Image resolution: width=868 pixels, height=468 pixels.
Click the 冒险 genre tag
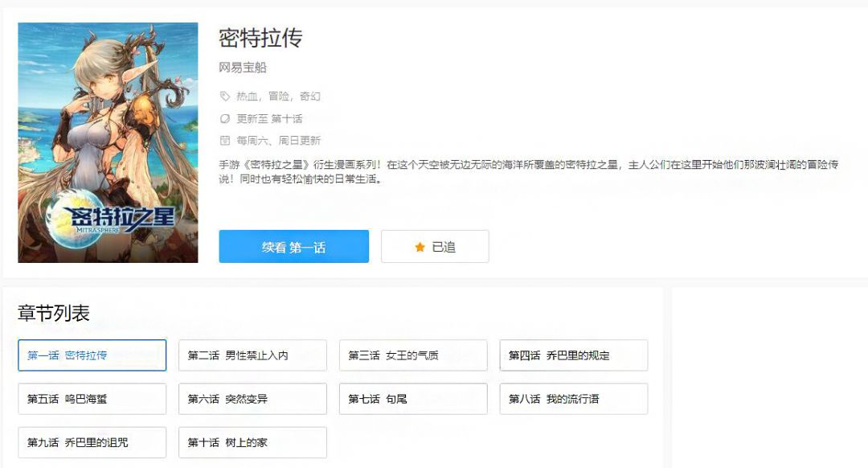click(x=278, y=96)
